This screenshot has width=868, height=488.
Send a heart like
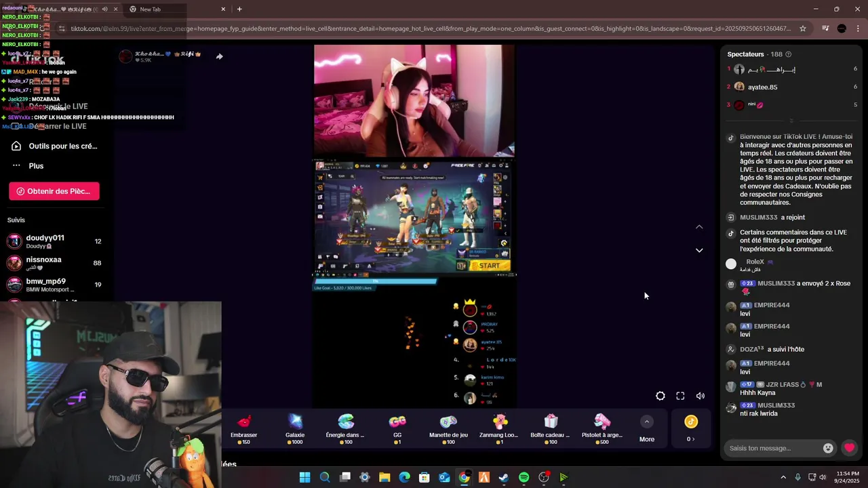tap(849, 448)
